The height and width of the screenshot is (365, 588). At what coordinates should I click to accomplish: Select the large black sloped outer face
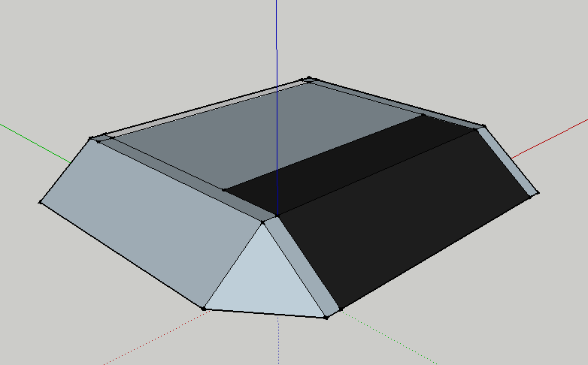(x=405, y=221)
